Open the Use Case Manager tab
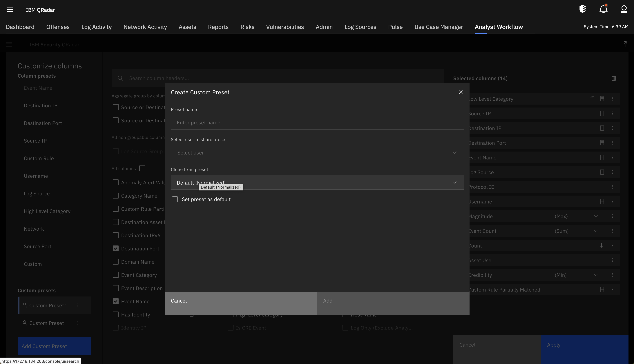The width and height of the screenshot is (634, 364). pyautogui.click(x=439, y=27)
